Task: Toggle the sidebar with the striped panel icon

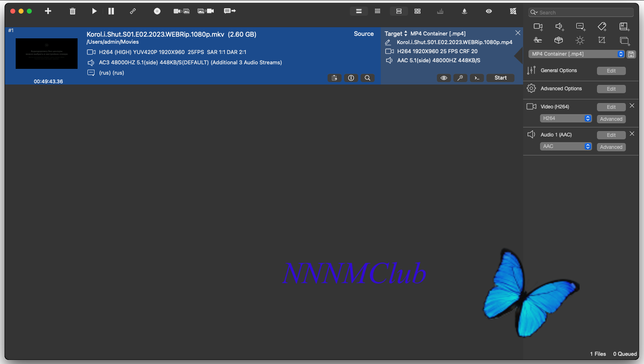Action: click(513, 11)
